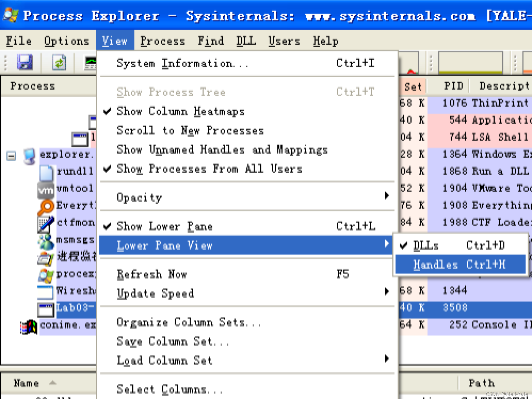Expand the Update Speed submenu
The width and height of the screenshot is (532, 399).
click(x=247, y=293)
